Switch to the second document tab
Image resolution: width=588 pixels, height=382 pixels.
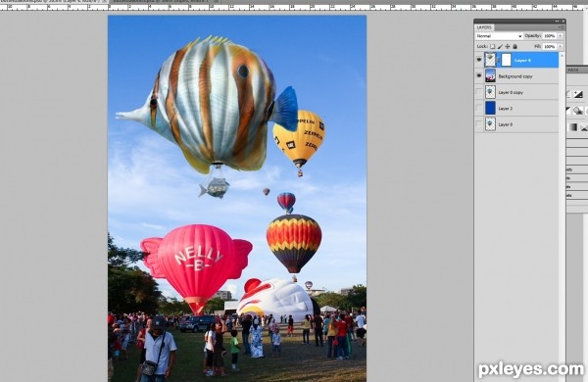tap(162, 2)
